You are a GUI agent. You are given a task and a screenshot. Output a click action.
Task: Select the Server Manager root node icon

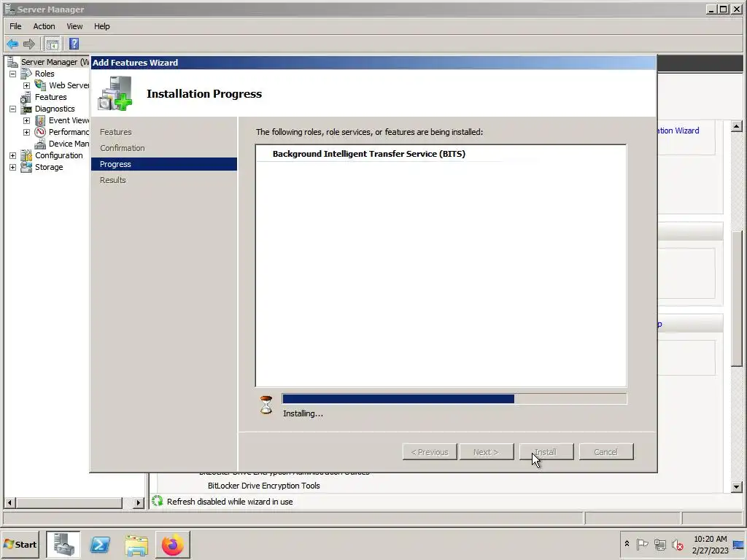point(13,62)
